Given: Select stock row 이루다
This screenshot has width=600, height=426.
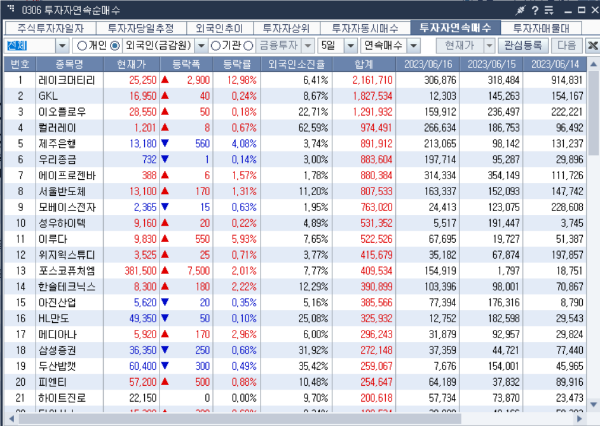Looking at the screenshot, I should [x=295, y=239].
